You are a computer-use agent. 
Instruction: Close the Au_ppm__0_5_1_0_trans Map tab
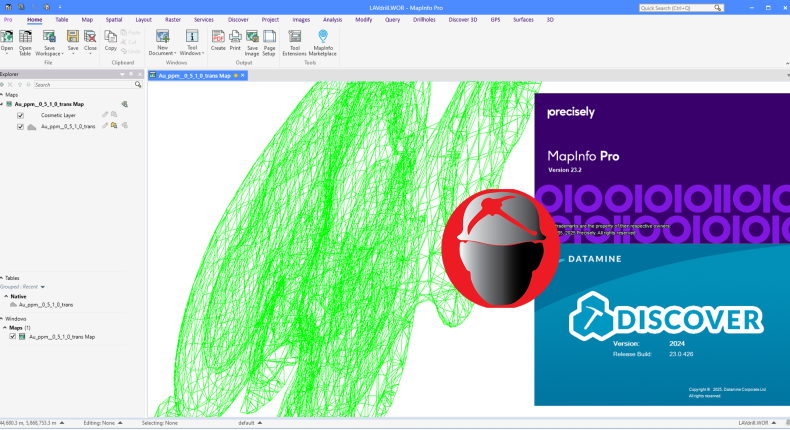[243, 76]
